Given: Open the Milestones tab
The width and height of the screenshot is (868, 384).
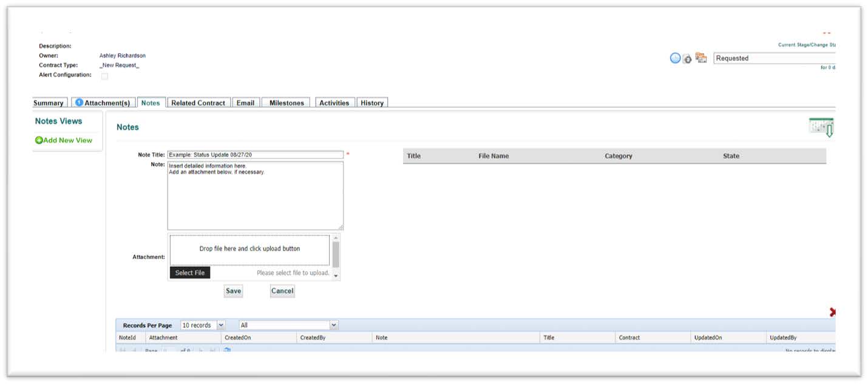Looking at the screenshot, I should [x=287, y=103].
